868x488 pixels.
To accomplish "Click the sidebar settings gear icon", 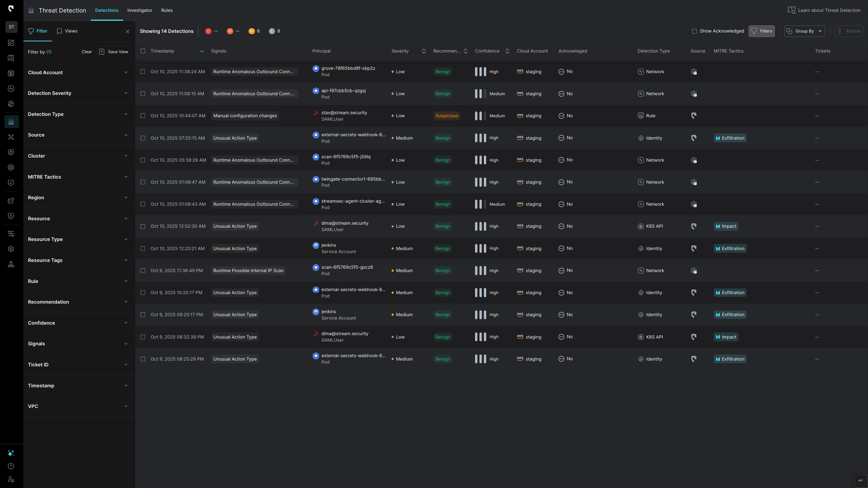I will (11, 249).
